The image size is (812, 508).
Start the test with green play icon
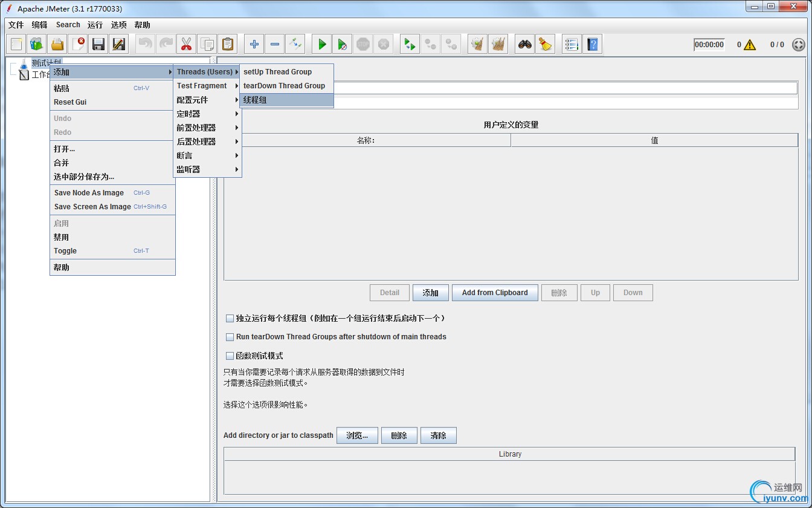pyautogui.click(x=322, y=44)
